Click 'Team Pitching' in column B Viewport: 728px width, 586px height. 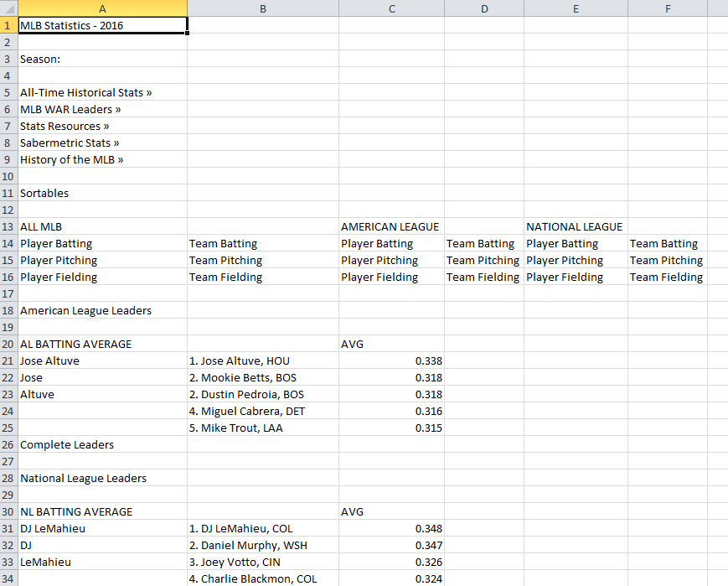coord(263,260)
